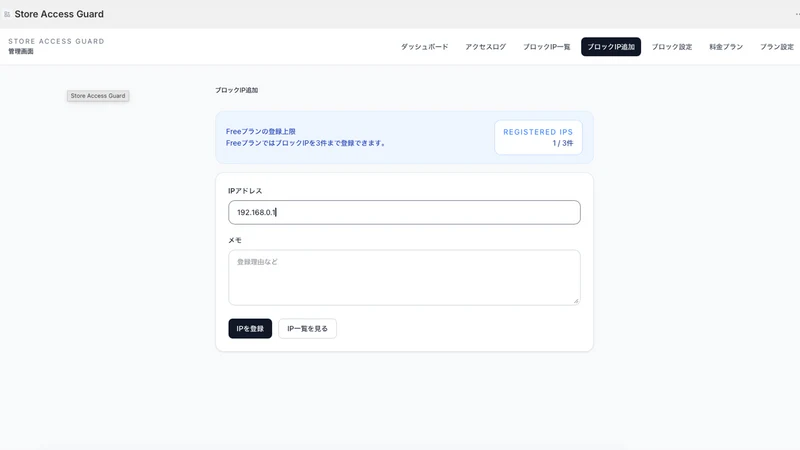This screenshot has height=450, width=800.
Task: Submit with the IPを登録 button
Action: pos(250,329)
